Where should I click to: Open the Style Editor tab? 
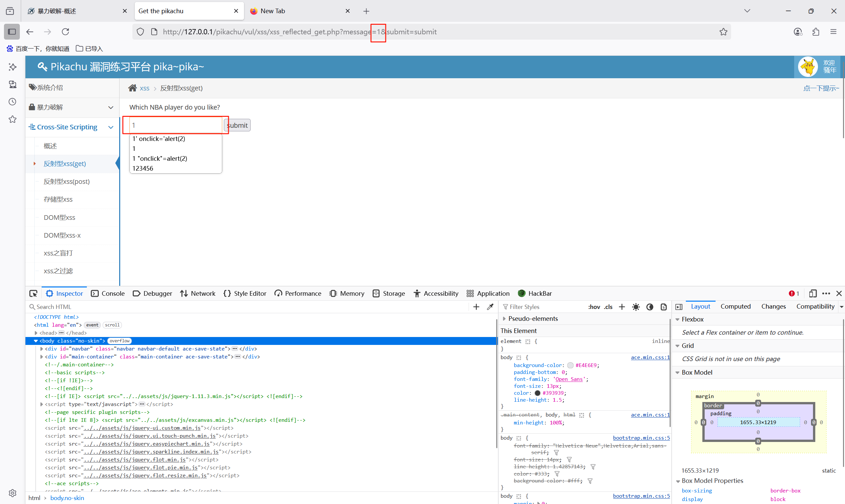pyautogui.click(x=245, y=293)
